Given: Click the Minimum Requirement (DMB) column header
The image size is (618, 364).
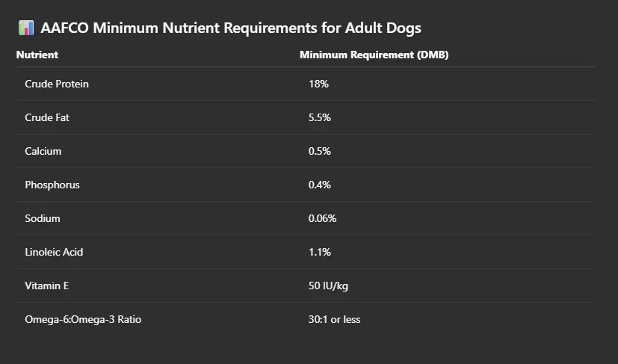Looking at the screenshot, I should tap(374, 55).
